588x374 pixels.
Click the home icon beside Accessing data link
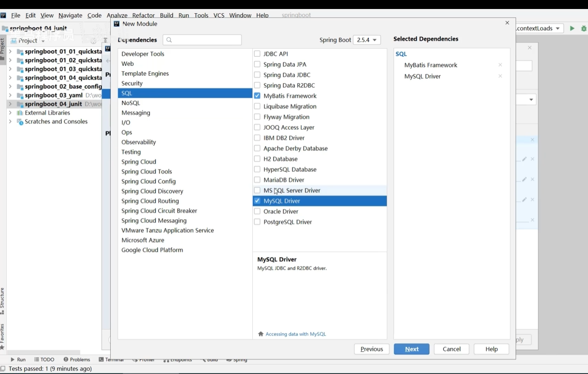[260, 334]
